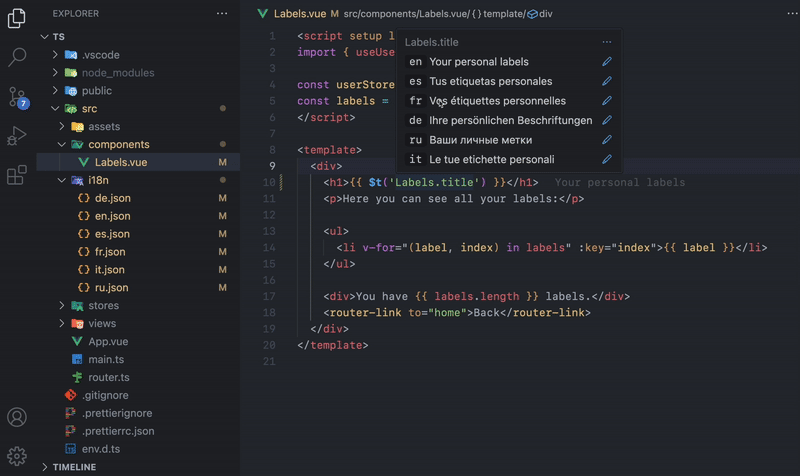Click the Vue icon beside App.vue
This screenshot has height=476, width=800.
click(77, 341)
